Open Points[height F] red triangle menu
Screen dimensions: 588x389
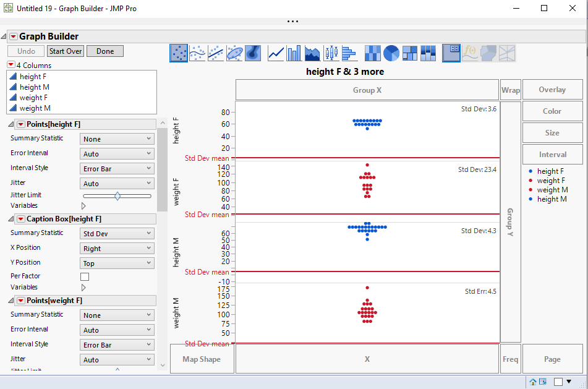pos(21,124)
